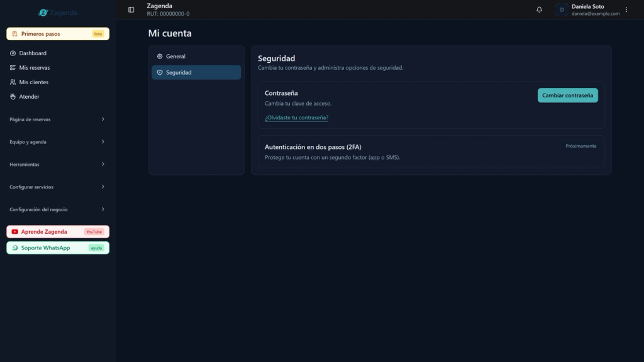
Task: Click the Cambiar contraseña button
Action: [568, 96]
